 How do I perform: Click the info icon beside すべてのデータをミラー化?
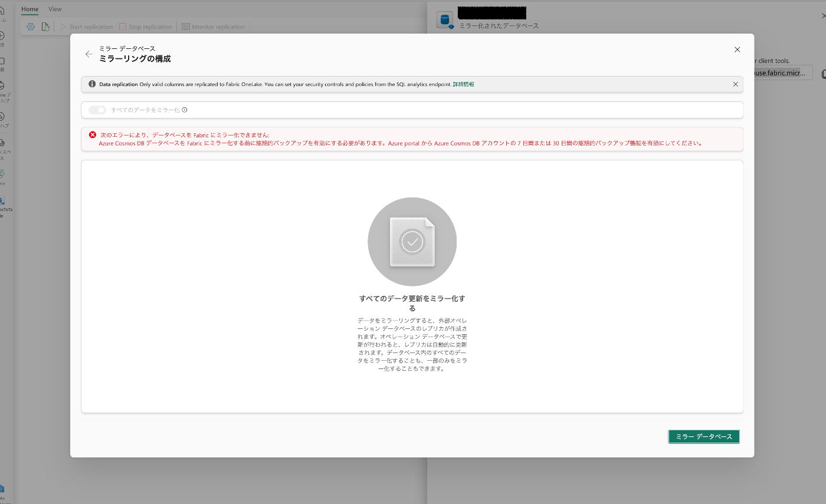(185, 110)
